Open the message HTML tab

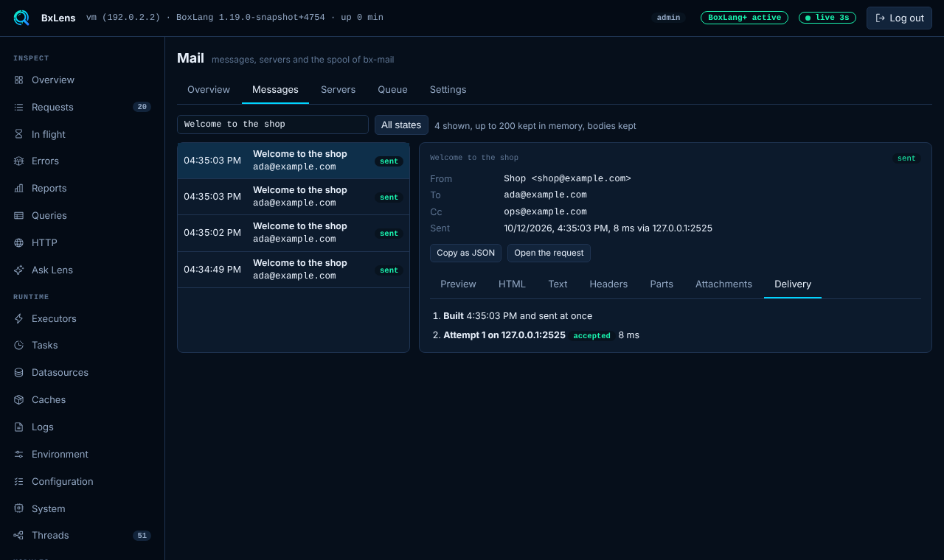(512, 284)
